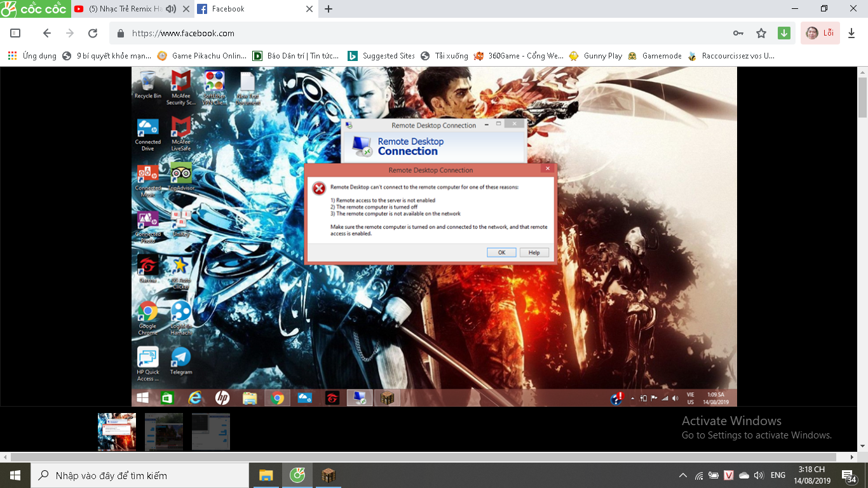The width and height of the screenshot is (868, 488).
Task: Open the Game Pikachu Online bookmark
Action: pyautogui.click(x=202, y=56)
